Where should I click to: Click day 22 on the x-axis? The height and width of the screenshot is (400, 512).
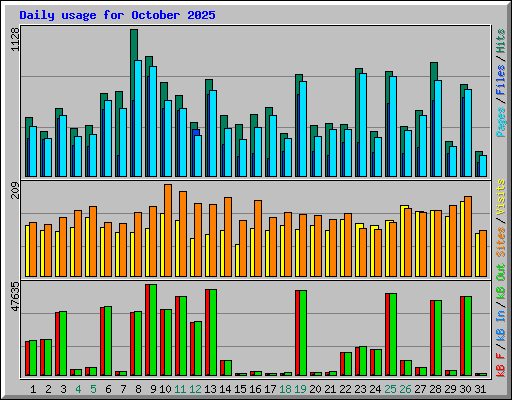click(345, 389)
